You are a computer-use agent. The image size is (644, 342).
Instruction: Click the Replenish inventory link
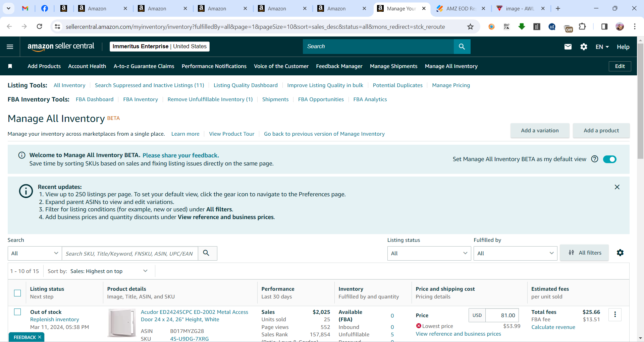[55, 320]
